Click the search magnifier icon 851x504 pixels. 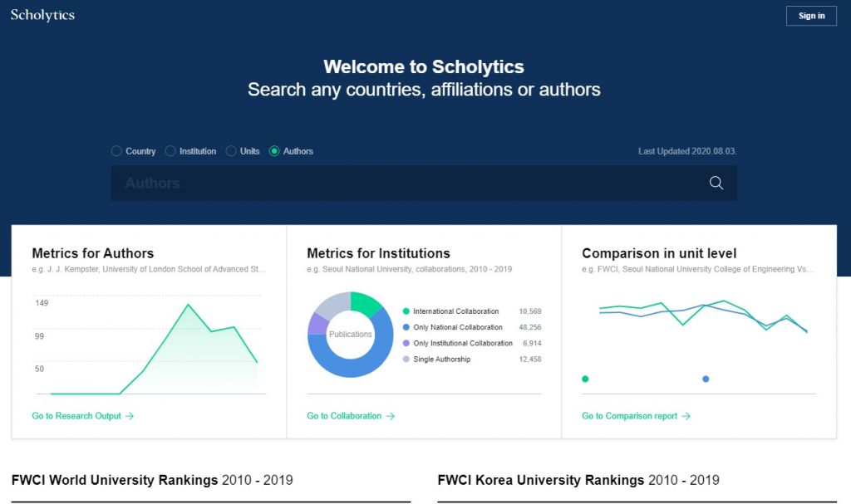click(x=716, y=183)
